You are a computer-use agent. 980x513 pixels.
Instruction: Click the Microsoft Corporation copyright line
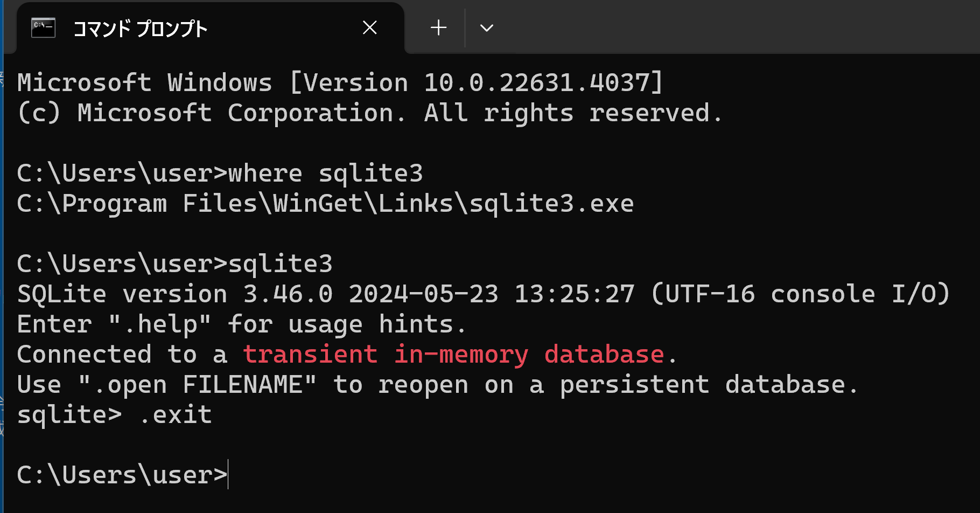pos(370,113)
